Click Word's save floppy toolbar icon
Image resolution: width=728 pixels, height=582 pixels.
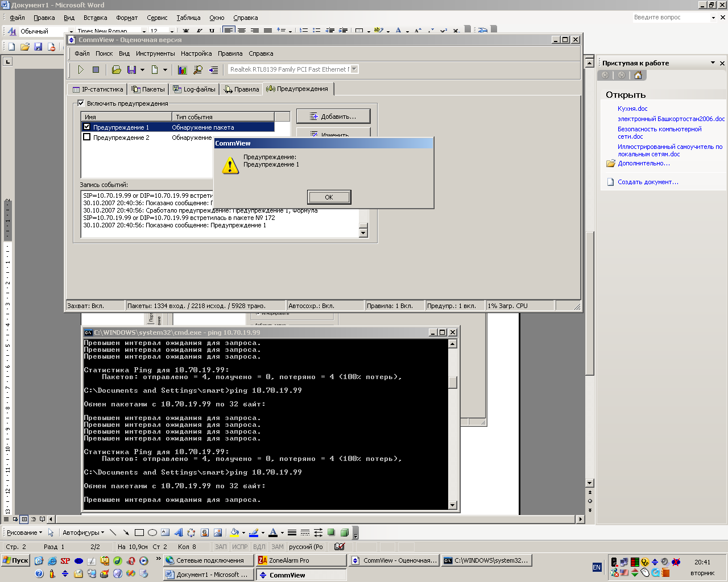click(x=38, y=47)
